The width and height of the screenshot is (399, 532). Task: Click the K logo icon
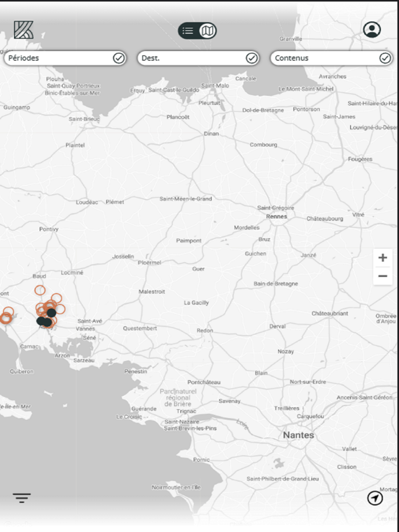point(23,30)
